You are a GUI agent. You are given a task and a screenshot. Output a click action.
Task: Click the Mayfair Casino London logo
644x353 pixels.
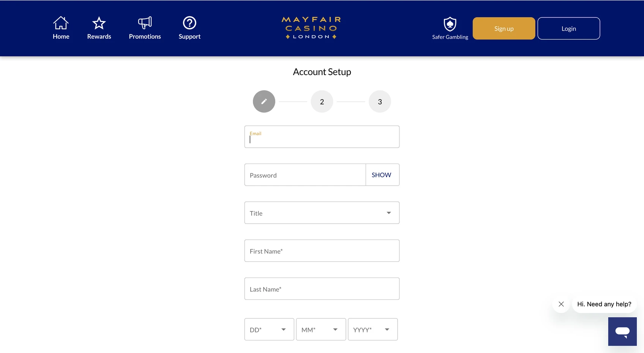point(311,28)
